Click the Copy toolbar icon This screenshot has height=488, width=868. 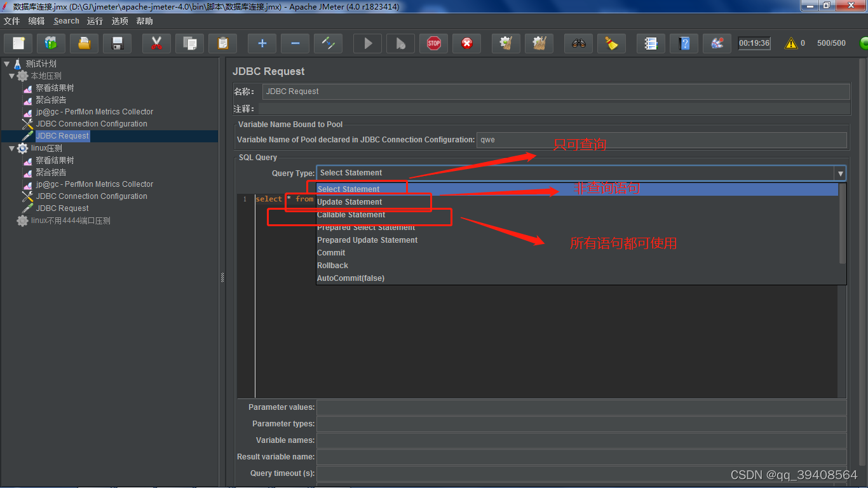[189, 43]
